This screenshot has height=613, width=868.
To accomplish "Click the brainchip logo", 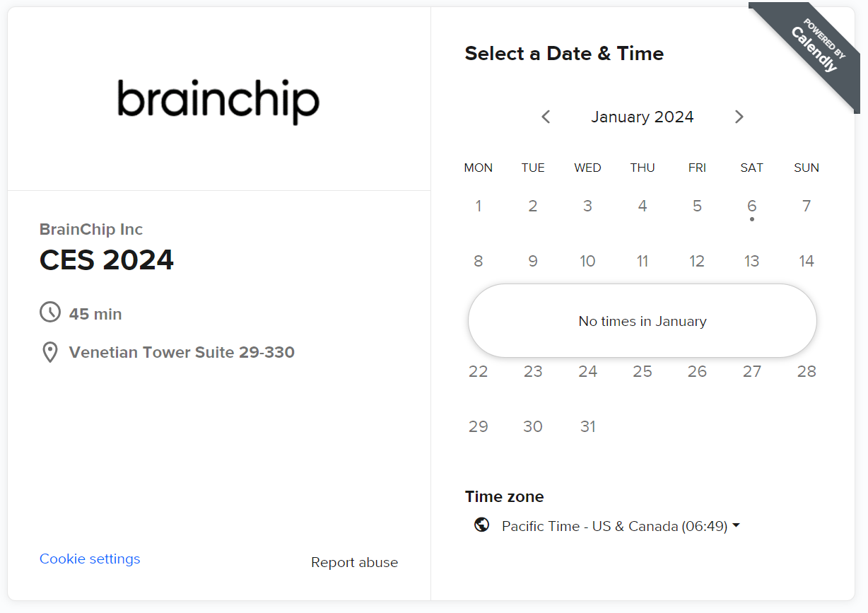I will coord(218,102).
